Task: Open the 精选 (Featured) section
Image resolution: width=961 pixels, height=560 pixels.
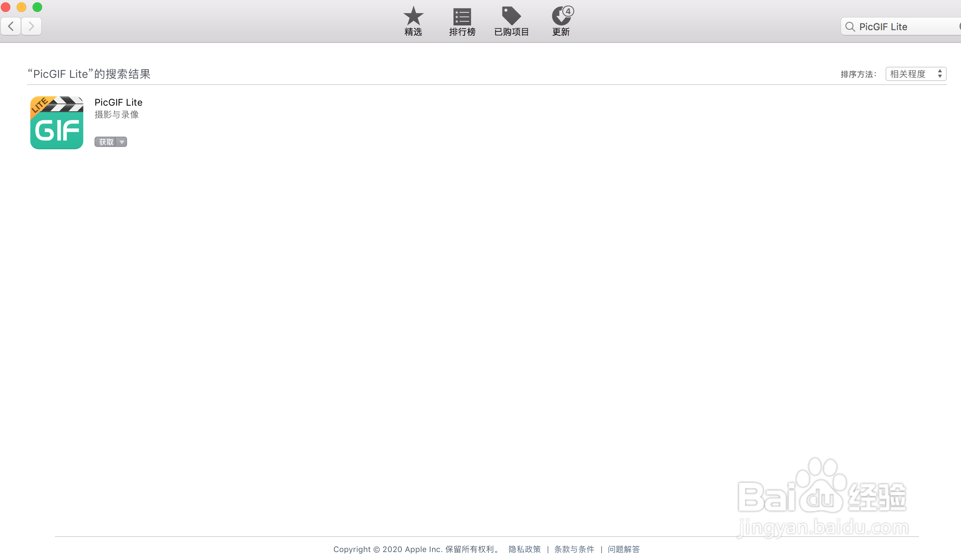Action: (x=413, y=21)
